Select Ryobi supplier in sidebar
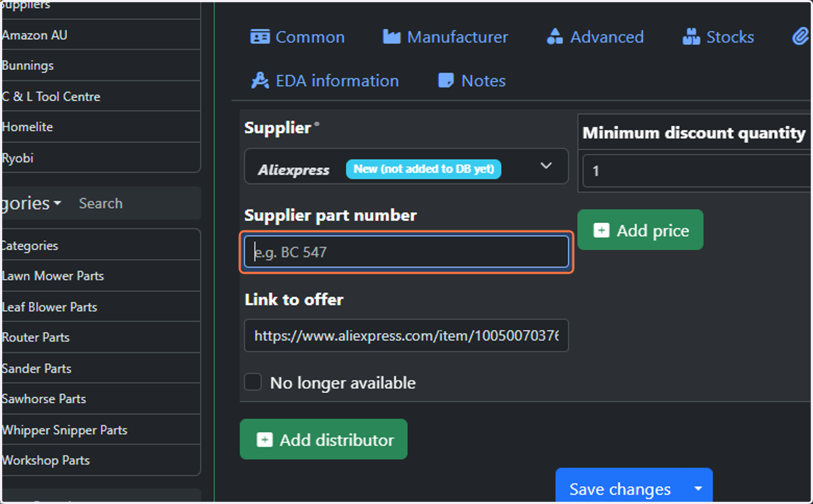 click(100, 157)
